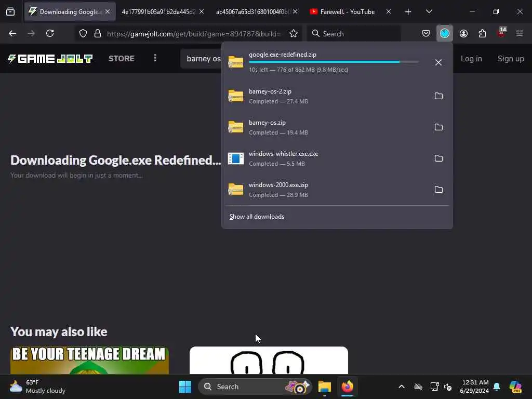Open the notifications bell
The image size is (532, 399).
click(497, 387)
